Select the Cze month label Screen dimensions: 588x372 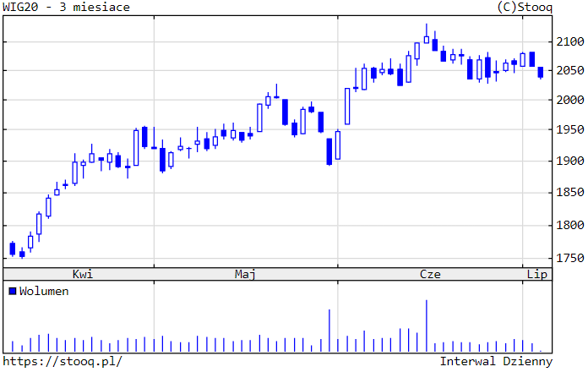tap(430, 274)
